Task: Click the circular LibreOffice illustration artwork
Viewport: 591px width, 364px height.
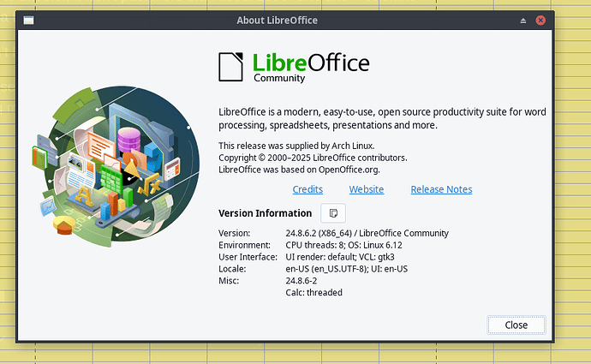Action: (x=116, y=166)
